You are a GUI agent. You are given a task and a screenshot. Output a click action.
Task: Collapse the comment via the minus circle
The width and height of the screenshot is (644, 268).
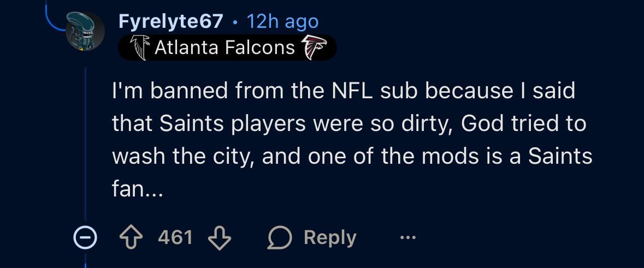coord(86,237)
